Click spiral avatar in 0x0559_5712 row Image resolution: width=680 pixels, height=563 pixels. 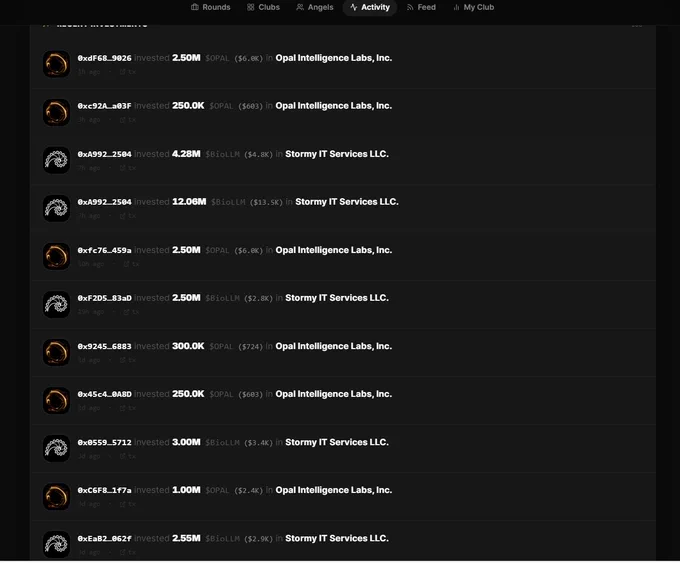tap(56, 448)
